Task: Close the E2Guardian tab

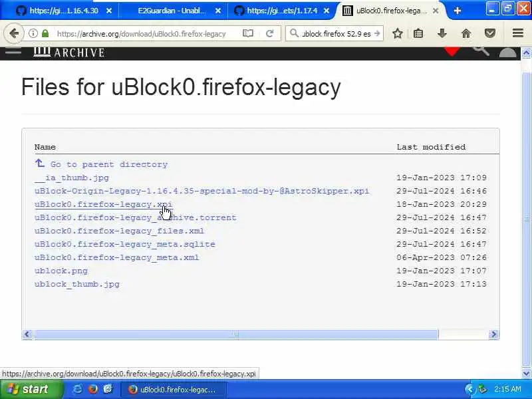Action: 218,11
